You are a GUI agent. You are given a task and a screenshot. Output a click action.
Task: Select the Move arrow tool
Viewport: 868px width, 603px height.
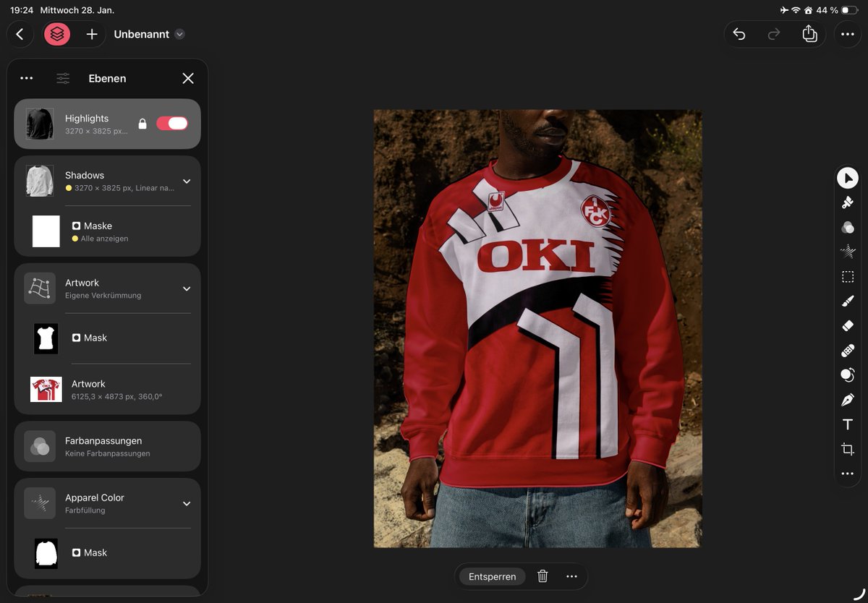coord(847,178)
